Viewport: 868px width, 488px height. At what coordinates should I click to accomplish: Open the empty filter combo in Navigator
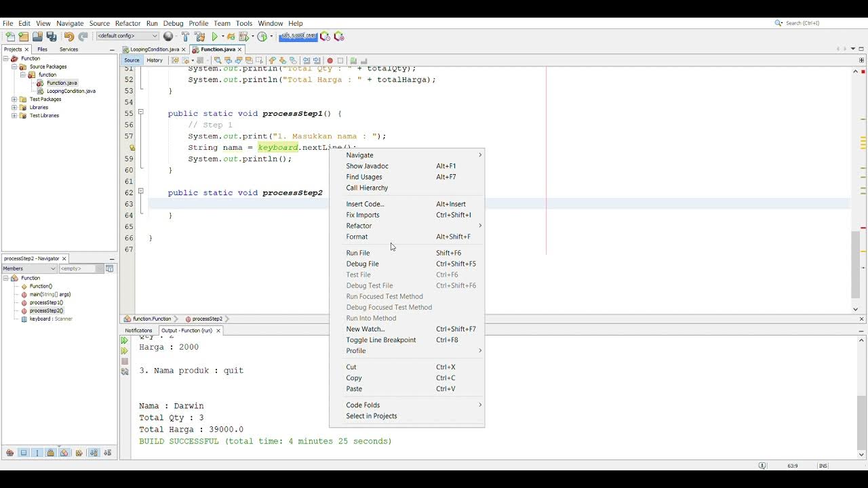tap(81, 268)
